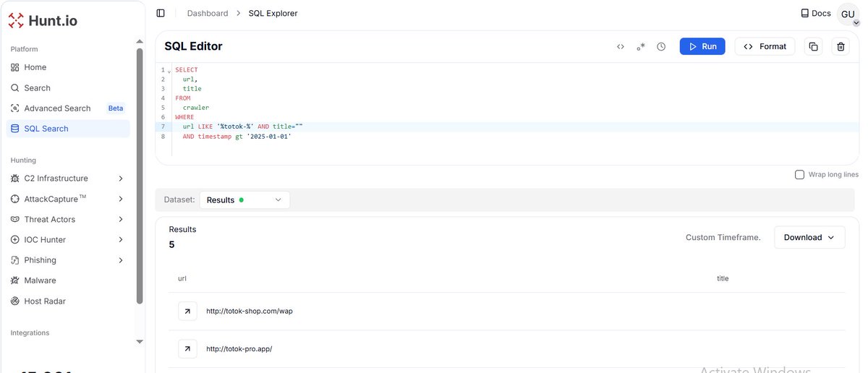Click the C2 Infrastructure bug icon
Image resolution: width=868 pixels, height=373 pixels.
click(15, 178)
